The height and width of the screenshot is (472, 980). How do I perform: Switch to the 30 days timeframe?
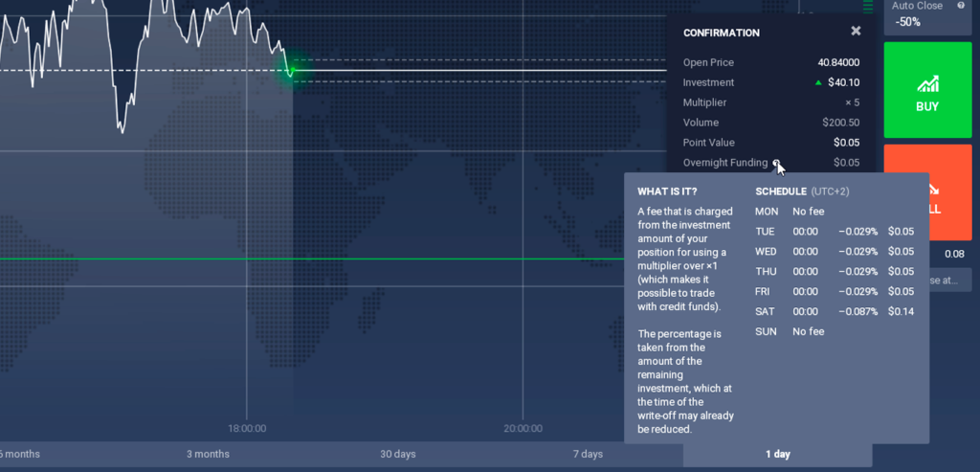point(397,454)
